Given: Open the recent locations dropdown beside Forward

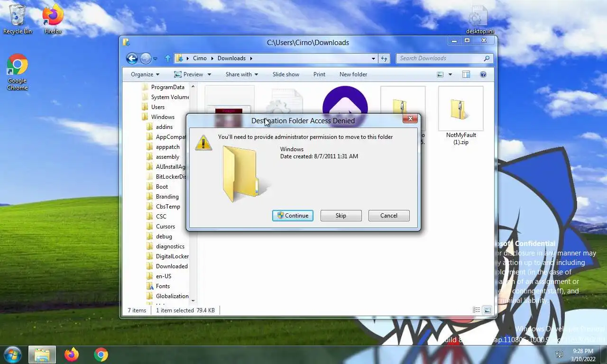Looking at the screenshot, I should click(155, 59).
